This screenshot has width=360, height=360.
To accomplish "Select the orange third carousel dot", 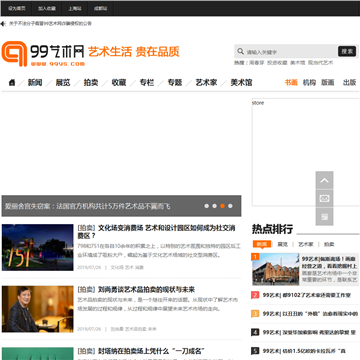I will (222, 206).
